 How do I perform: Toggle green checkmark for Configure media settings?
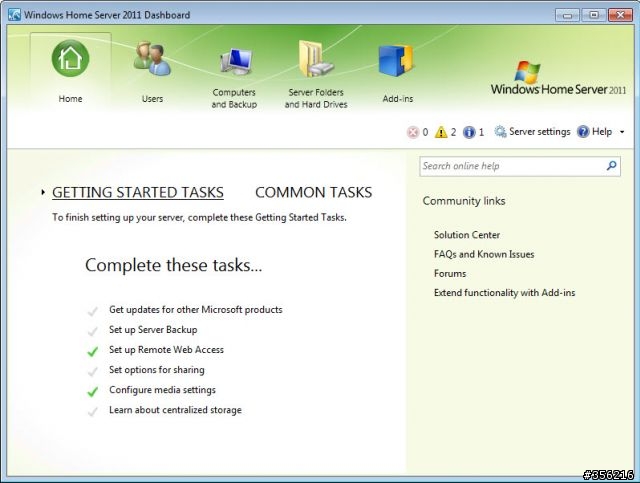[x=93, y=391]
